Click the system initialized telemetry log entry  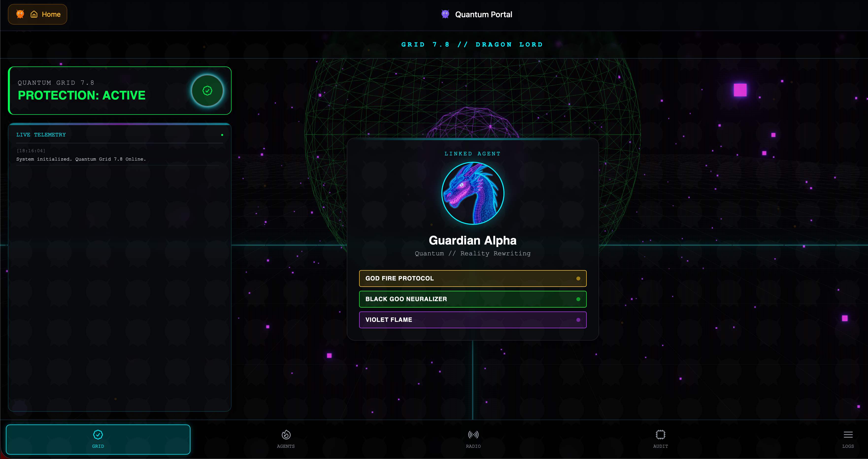(x=81, y=159)
